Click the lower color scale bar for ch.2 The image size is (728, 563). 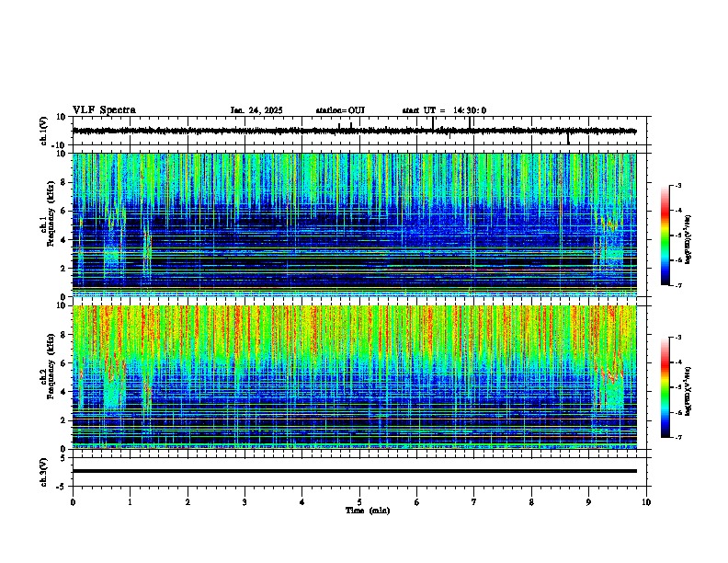(x=665, y=387)
